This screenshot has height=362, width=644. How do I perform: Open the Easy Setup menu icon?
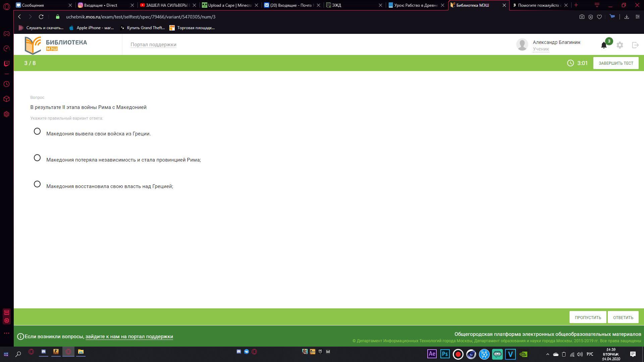click(638, 17)
